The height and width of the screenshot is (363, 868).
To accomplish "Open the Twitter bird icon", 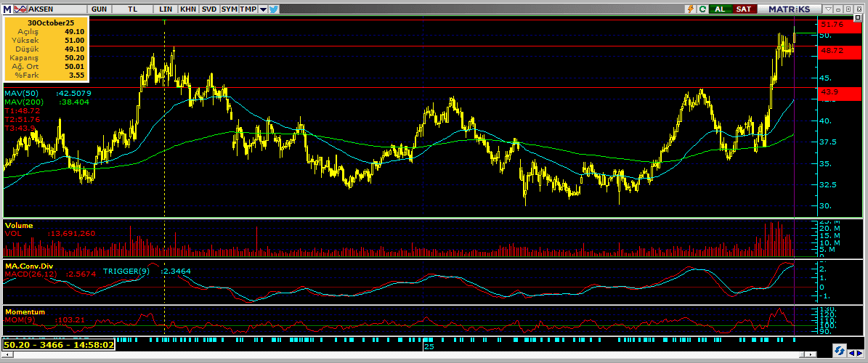I will [x=274, y=9].
